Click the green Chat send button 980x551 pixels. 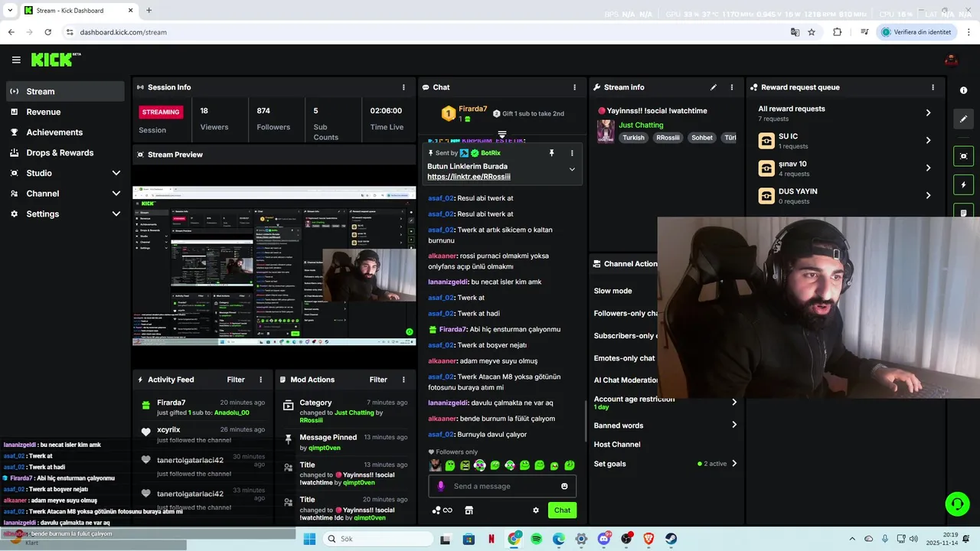[x=562, y=510]
